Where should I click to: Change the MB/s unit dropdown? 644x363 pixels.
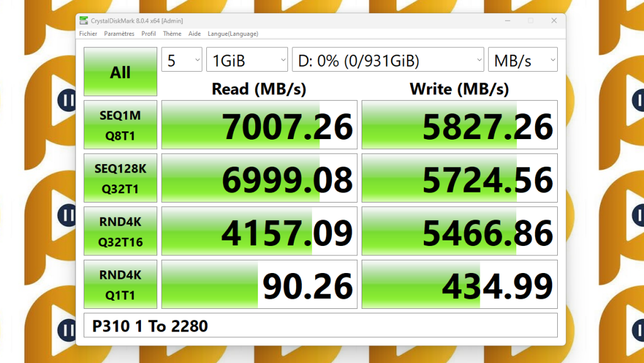523,60
